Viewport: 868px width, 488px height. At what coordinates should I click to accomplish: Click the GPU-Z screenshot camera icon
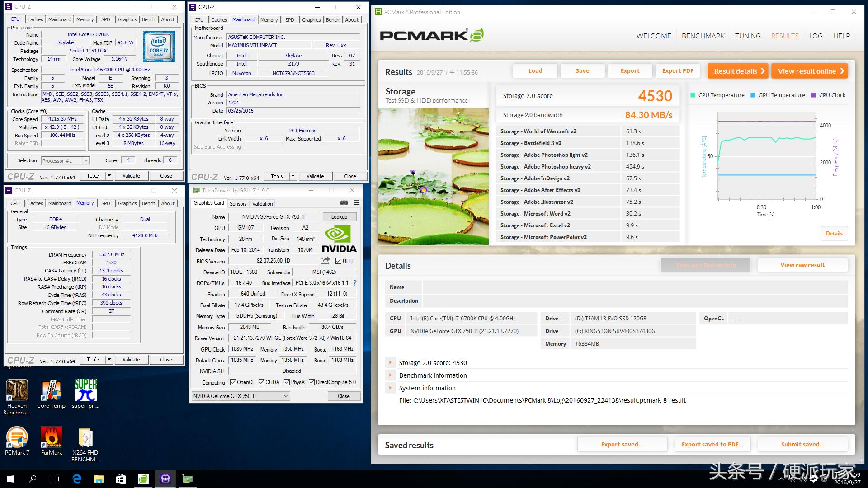[344, 203]
